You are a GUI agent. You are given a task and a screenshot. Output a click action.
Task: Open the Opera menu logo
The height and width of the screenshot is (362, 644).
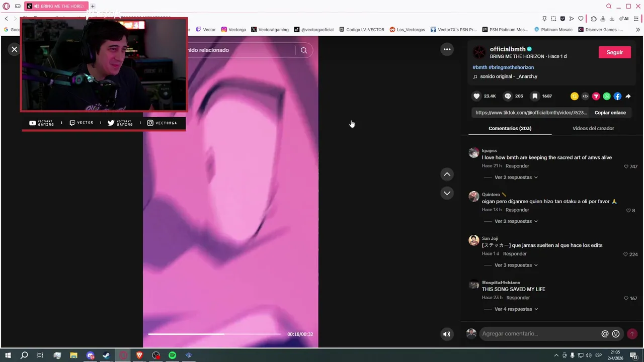6,6
